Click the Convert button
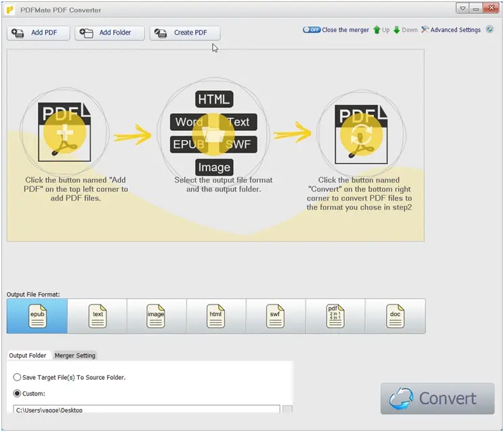The image size is (504, 432). pos(438,399)
